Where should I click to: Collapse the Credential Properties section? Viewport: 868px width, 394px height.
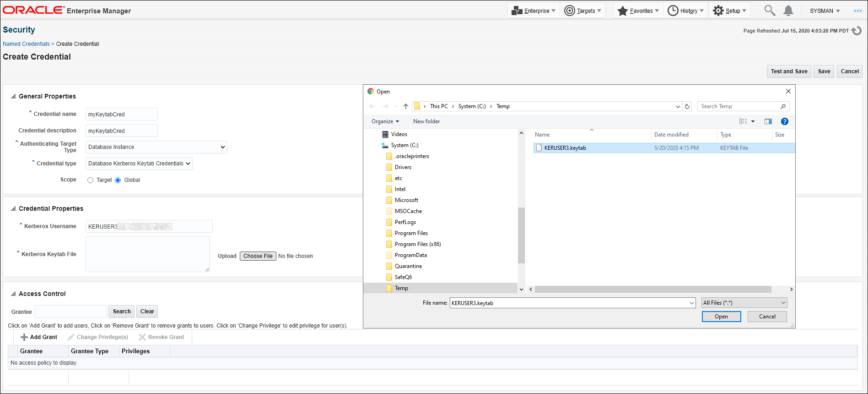(13, 208)
